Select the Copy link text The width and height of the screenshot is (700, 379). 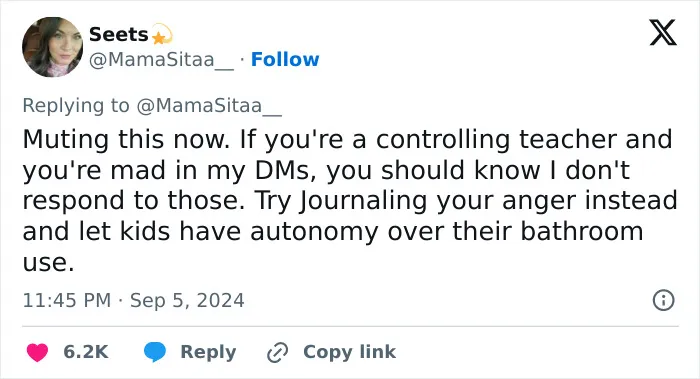coord(349,352)
